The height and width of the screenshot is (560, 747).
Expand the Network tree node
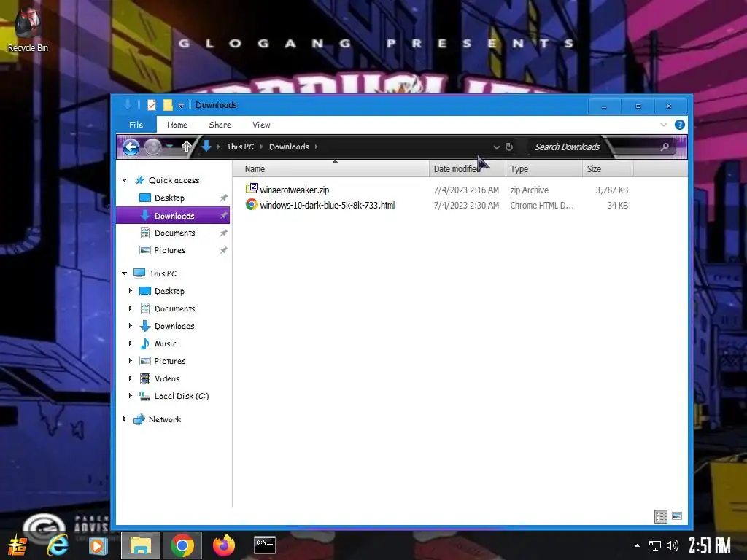point(124,419)
